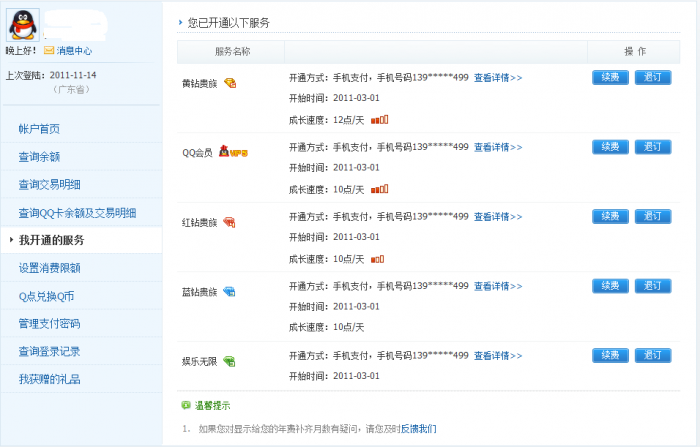This screenshot has width=700, height=447.
Task: View 查看详情 for 娱乐无限
Action: 498,356
